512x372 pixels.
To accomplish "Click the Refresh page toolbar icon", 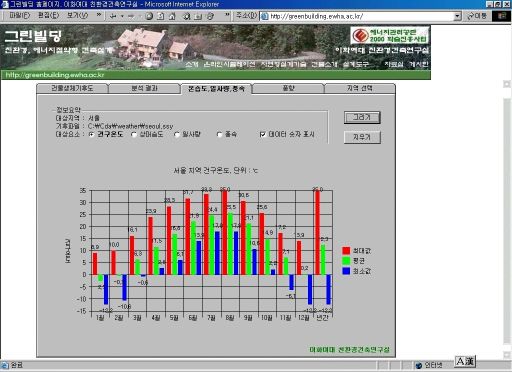I will [x=161, y=16].
